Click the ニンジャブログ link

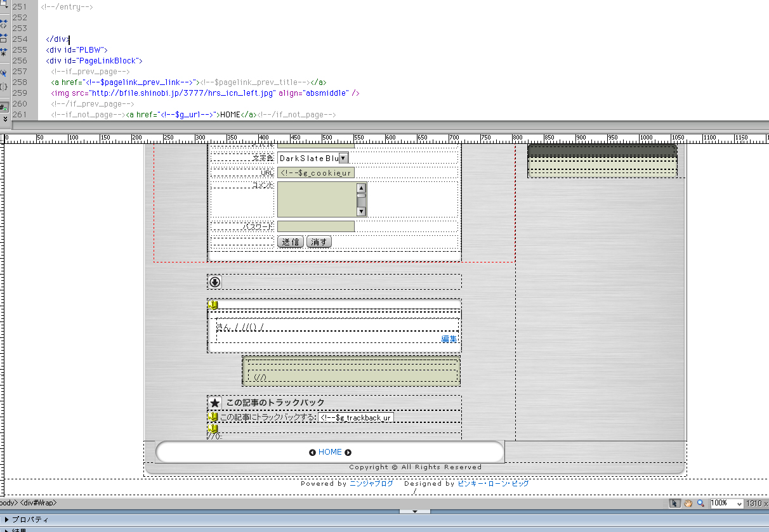pyautogui.click(x=371, y=483)
